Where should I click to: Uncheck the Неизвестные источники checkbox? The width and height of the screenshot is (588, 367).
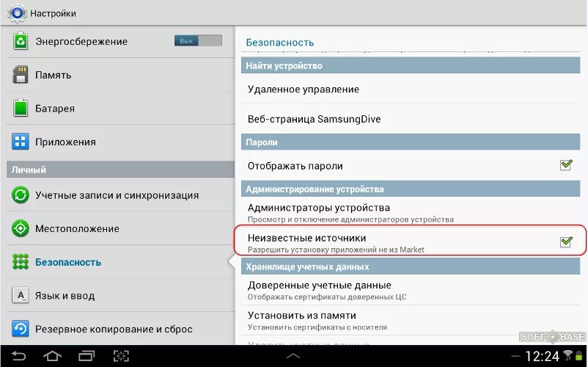click(566, 241)
